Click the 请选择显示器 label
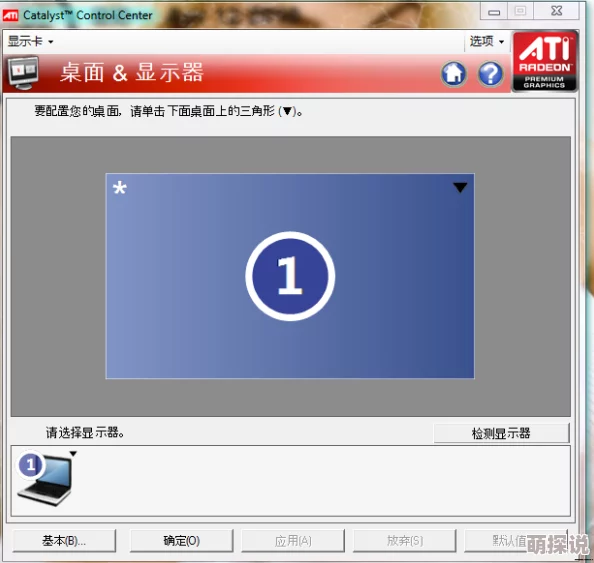Viewport: 594px width, 563px height. [x=85, y=432]
